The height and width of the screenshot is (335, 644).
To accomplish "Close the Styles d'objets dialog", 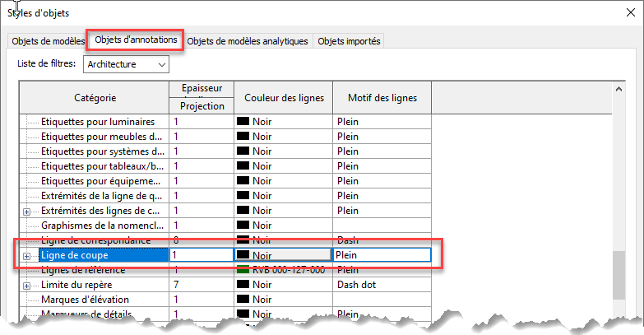I will point(628,12).
